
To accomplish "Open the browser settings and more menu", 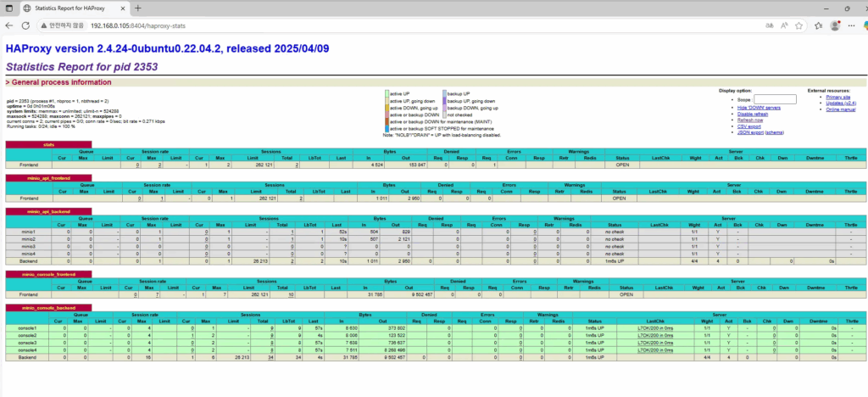I will pos(852,25).
